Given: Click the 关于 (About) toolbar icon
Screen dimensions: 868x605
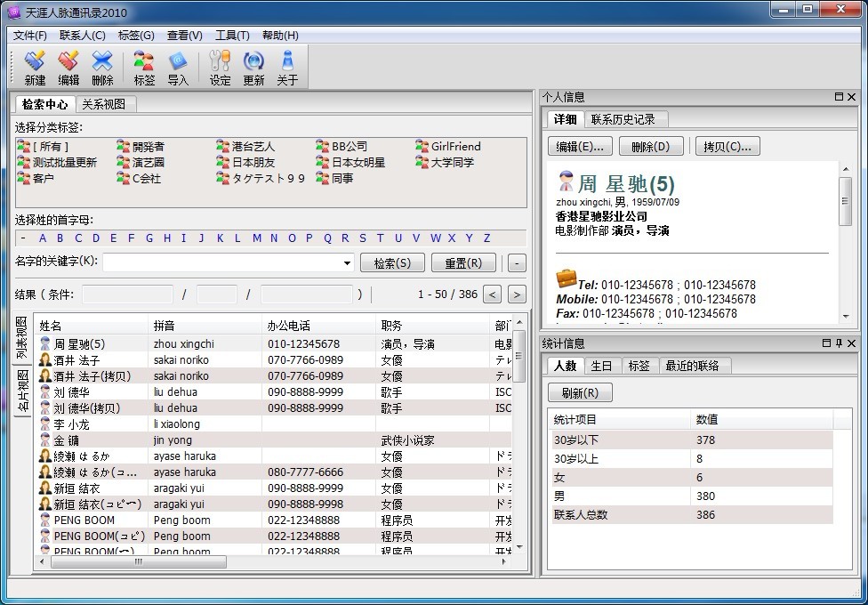Looking at the screenshot, I should 287,68.
